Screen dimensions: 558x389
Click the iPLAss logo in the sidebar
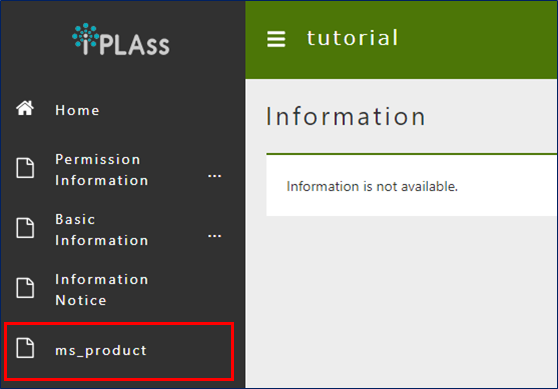point(121,40)
